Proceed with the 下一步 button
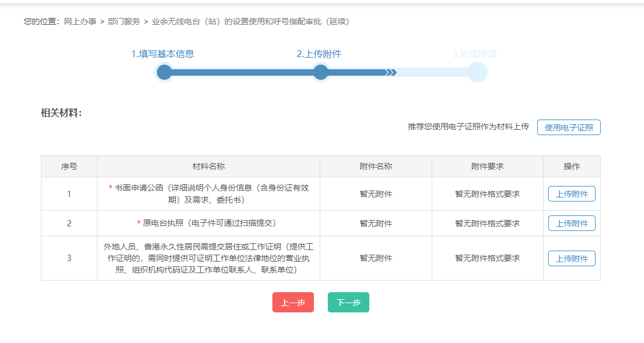Screen dimensions: 644x343 [348, 303]
